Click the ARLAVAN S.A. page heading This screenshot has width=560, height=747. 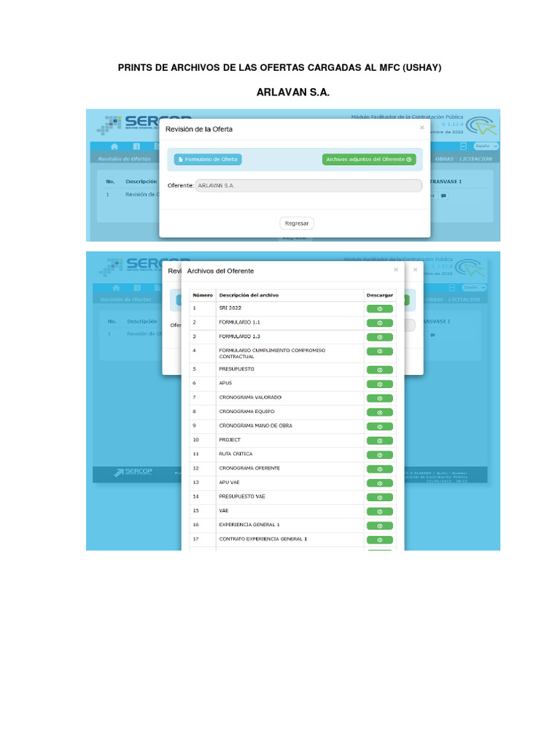point(293,93)
